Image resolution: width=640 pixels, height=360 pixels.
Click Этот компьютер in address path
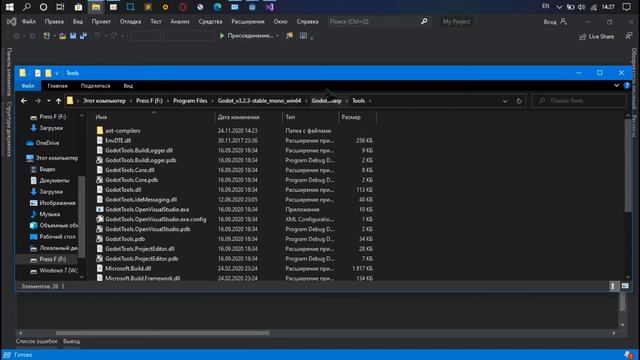tap(104, 101)
